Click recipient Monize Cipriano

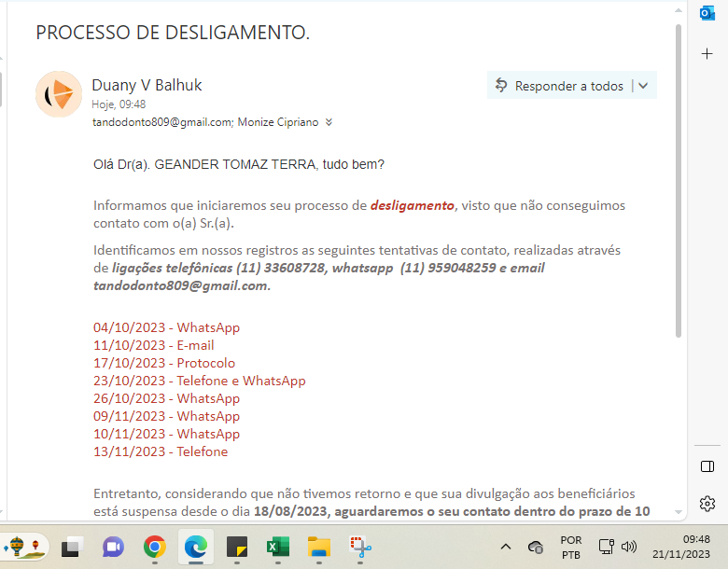[278, 122]
